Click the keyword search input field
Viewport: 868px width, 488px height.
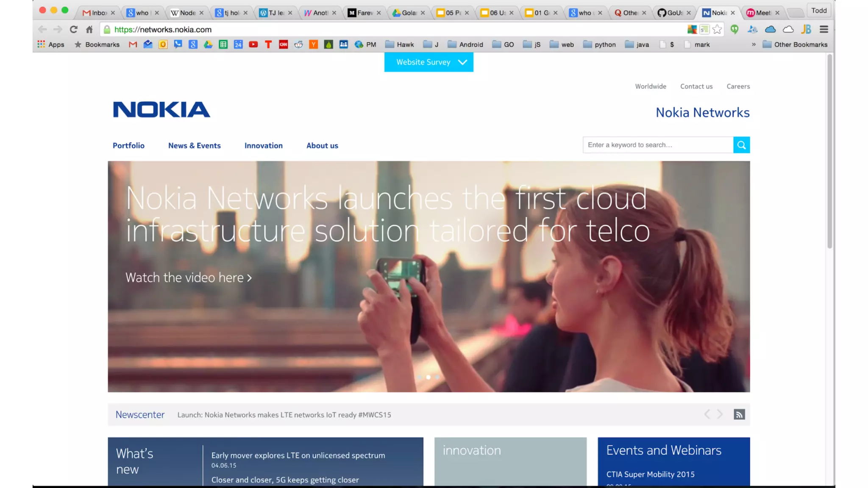[657, 145]
